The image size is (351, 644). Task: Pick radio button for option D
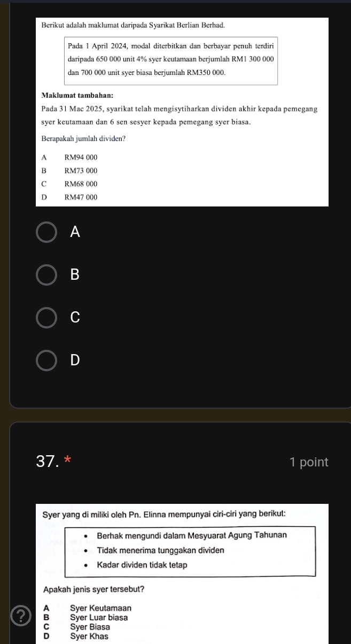(x=47, y=360)
